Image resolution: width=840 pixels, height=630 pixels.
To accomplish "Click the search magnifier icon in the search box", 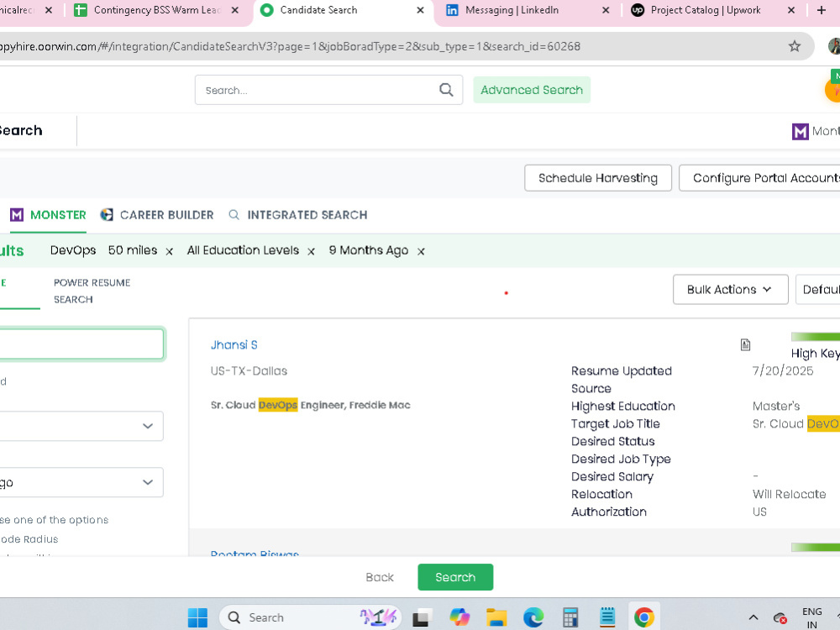I will [x=446, y=90].
